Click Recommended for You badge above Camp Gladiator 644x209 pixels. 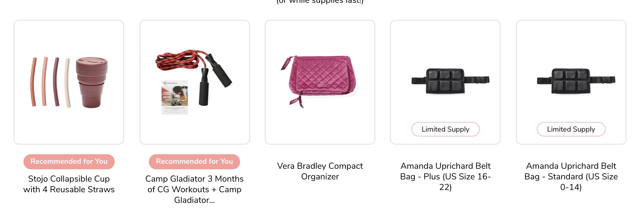click(x=194, y=161)
